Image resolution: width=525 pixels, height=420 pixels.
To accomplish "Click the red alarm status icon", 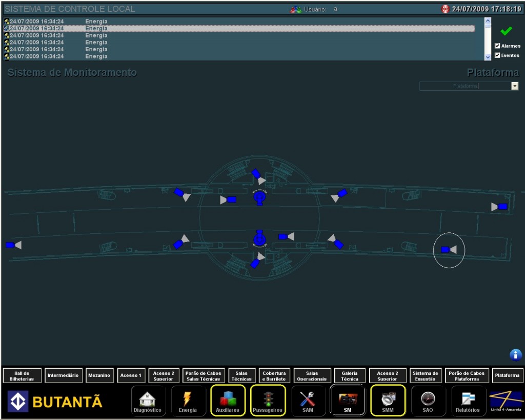I will pyautogui.click(x=445, y=9).
